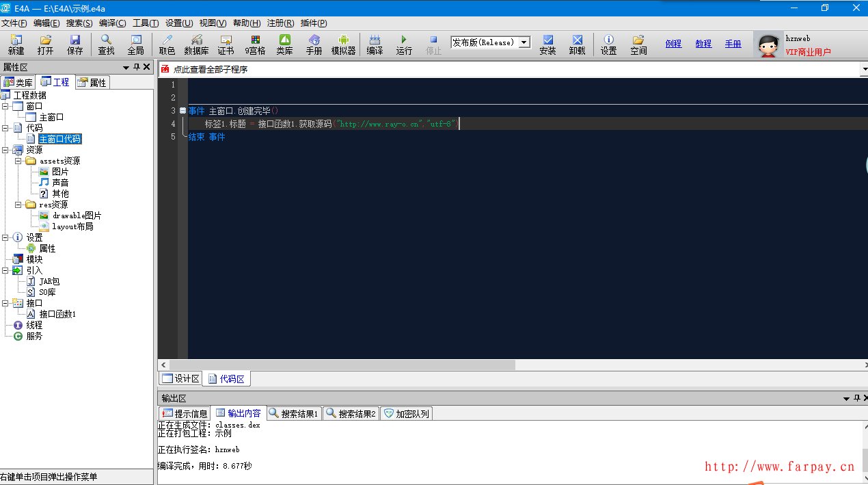Open the 数据库 database tool

tap(196, 44)
